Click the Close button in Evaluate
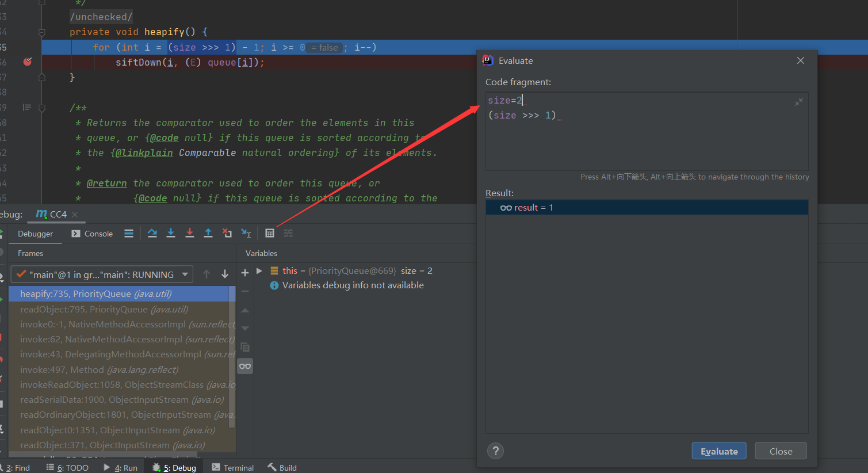The height and width of the screenshot is (473, 868). pyautogui.click(x=781, y=451)
